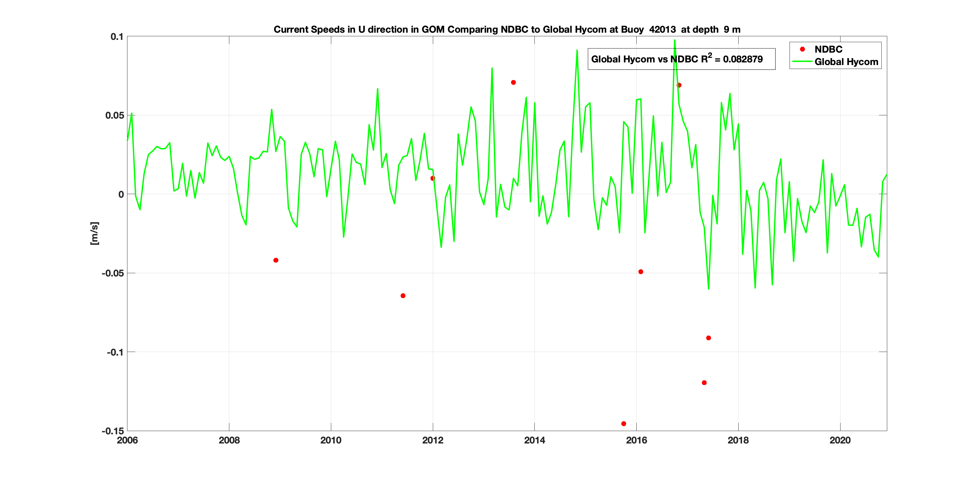Click the red NDBC marker in legend
This screenshot has width=980, height=484.
point(802,49)
